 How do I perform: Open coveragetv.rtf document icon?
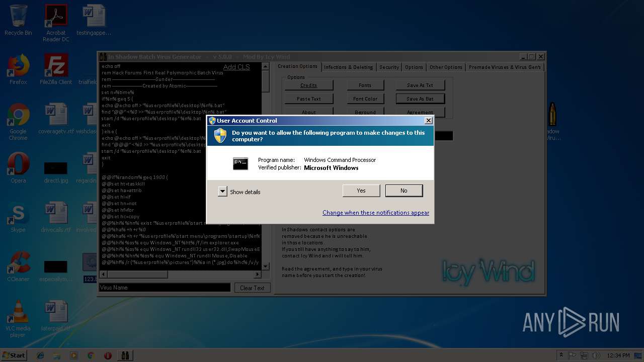[56, 119]
